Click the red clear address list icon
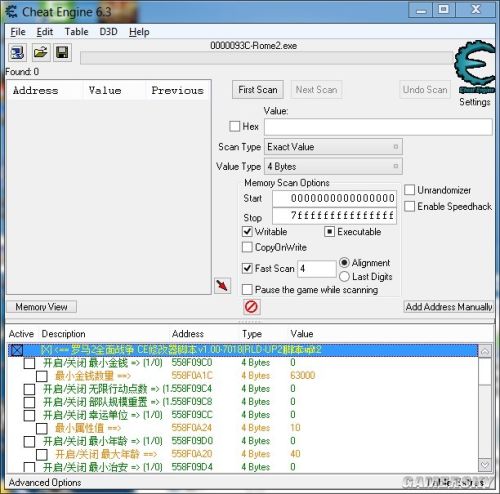Image resolution: width=500 pixels, height=494 pixels. click(251, 307)
